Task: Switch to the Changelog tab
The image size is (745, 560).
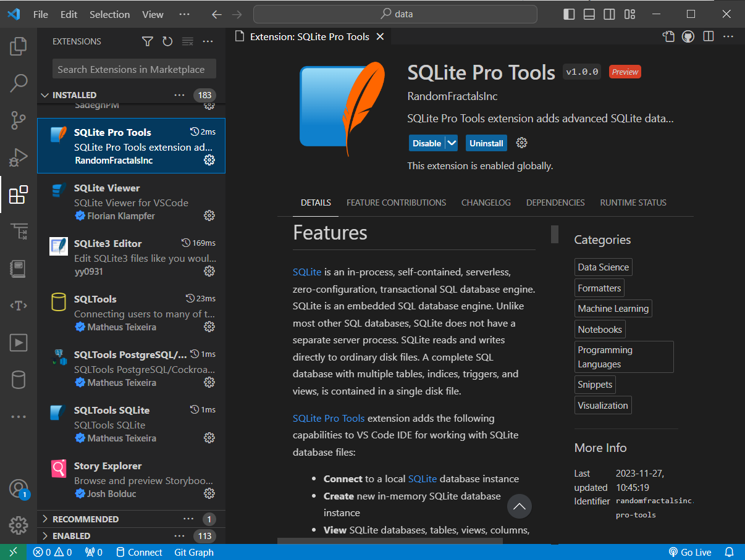Action: [x=486, y=203]
